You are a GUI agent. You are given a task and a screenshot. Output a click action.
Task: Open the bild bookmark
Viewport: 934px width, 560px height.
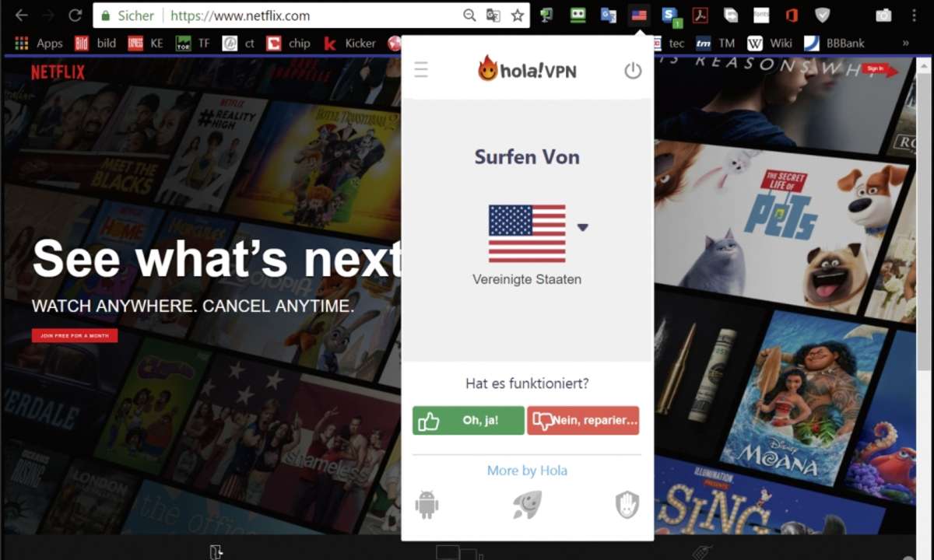[x=96, y=44]
